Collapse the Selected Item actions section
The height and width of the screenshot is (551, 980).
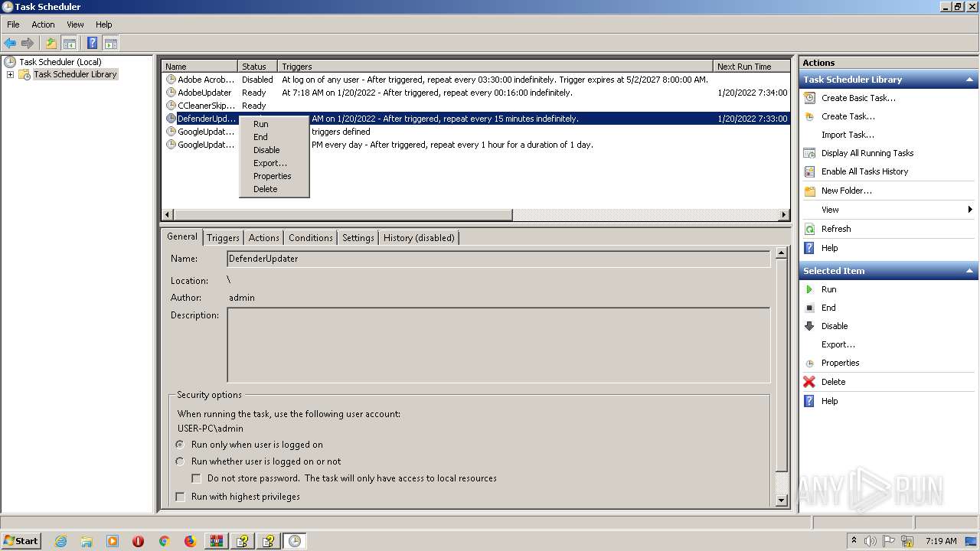coord(970,271)
